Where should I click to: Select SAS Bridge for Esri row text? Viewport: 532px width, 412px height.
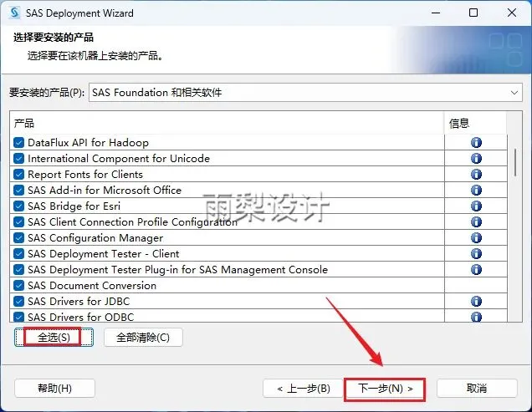[x=74, y=206]
